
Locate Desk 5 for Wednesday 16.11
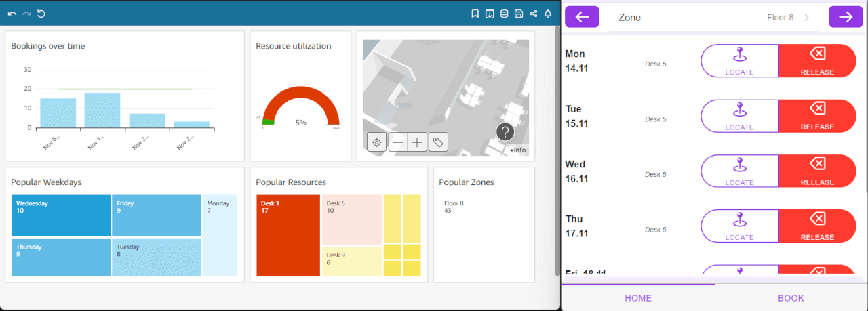click(x=739, y=171)
